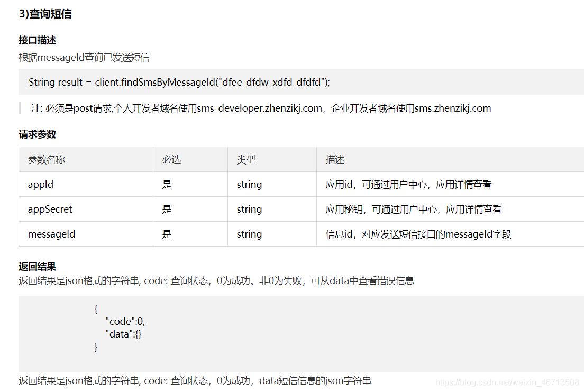Select the JSON code block with code:0

(x=121, y=321)
